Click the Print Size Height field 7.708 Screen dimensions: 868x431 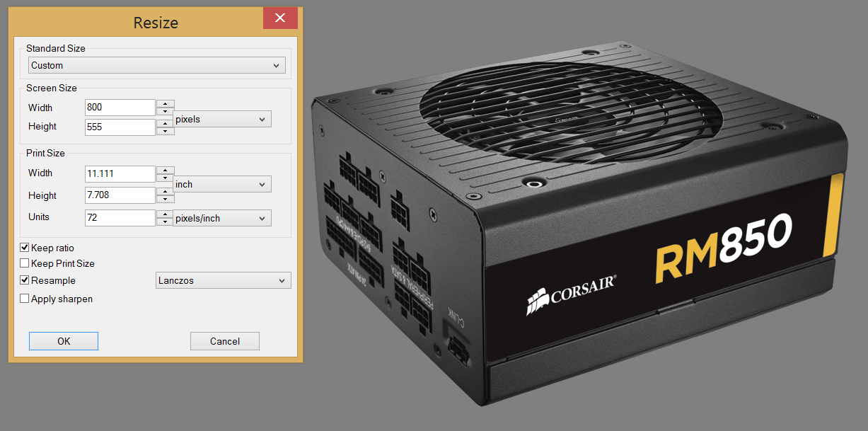tap(120, 195)
